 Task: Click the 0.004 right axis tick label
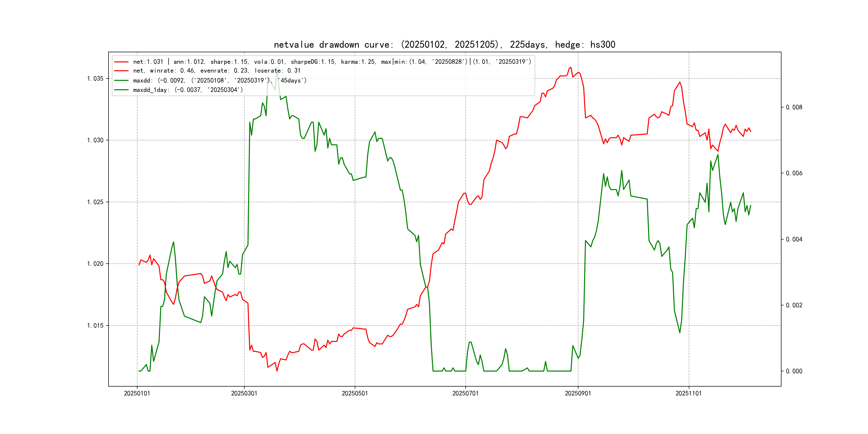tap(794, 239)
